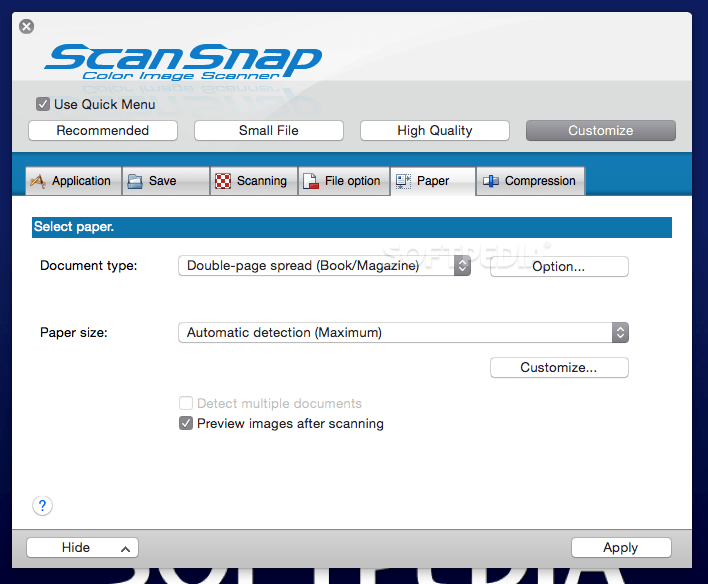Image resolution: width=708 pixels, height=584 pixels.
Task: Click the 'Document type:' label
Action: (x=88, y=266)
